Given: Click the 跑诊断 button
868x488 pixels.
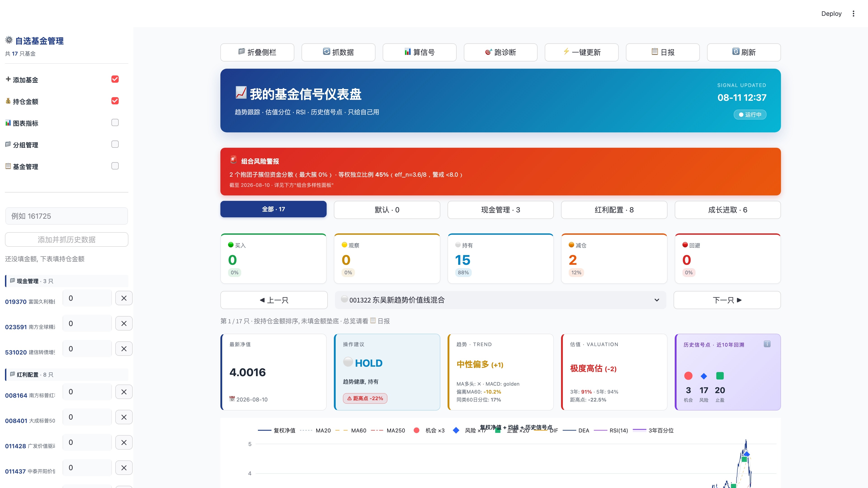Looking at the screenshot, I should click(500, 52).
